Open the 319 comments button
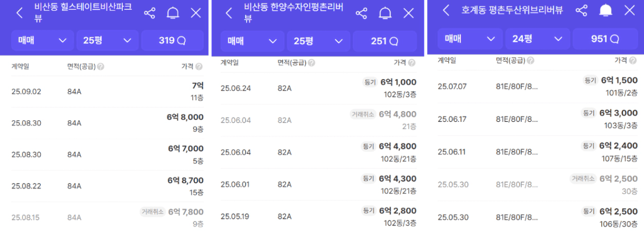 pos(172,40)
